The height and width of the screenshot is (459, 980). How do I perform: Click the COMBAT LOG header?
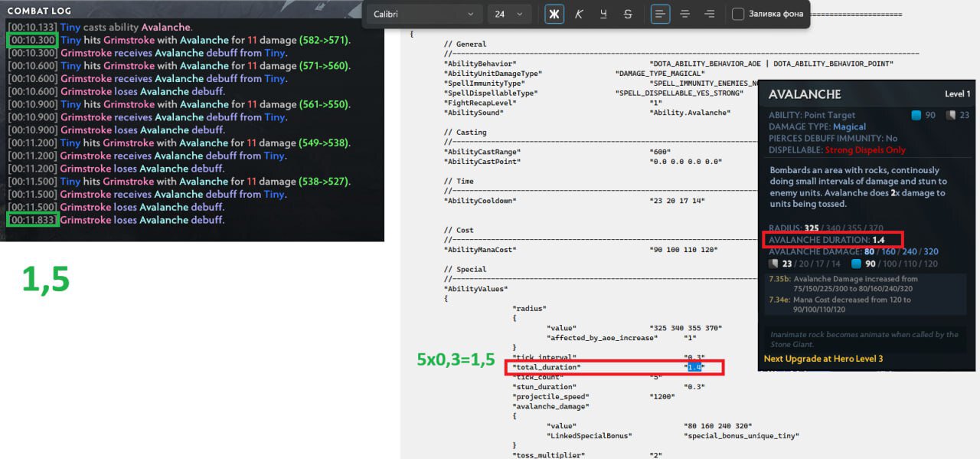(x=38, y=11)
